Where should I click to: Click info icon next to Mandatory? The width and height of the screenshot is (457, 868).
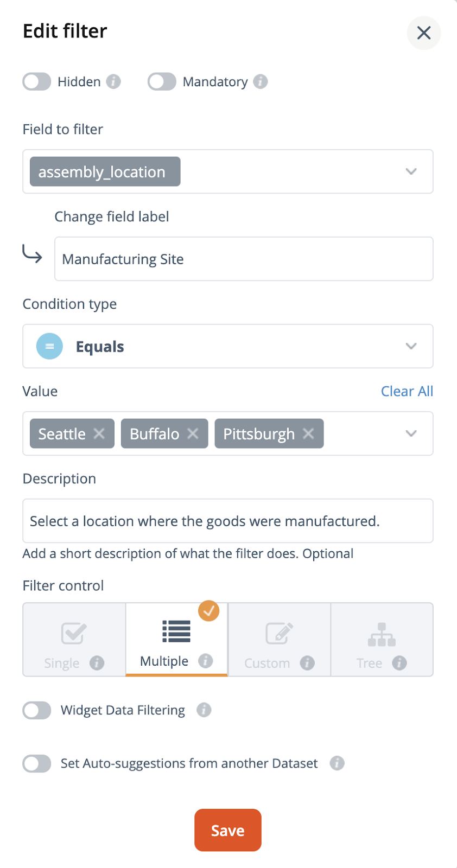coord(261,81)
